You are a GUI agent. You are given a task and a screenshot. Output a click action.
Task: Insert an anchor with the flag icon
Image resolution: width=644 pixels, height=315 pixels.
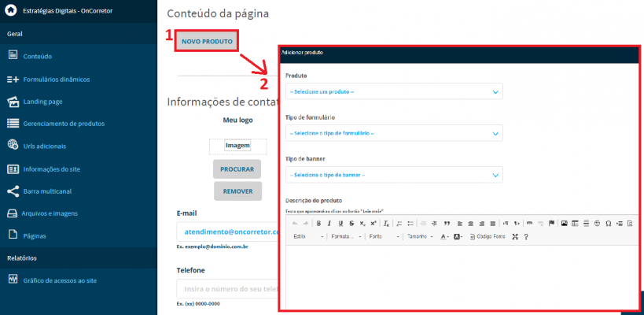click(551, 224)
